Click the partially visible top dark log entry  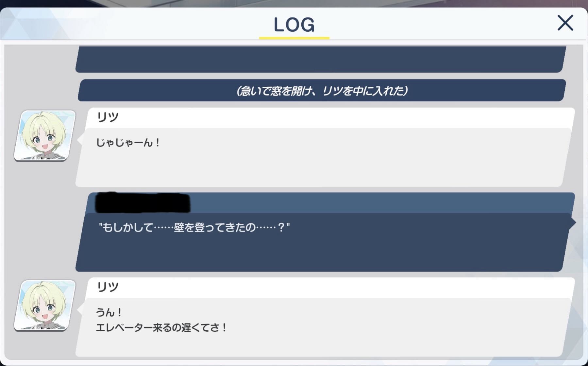(321, 59)
